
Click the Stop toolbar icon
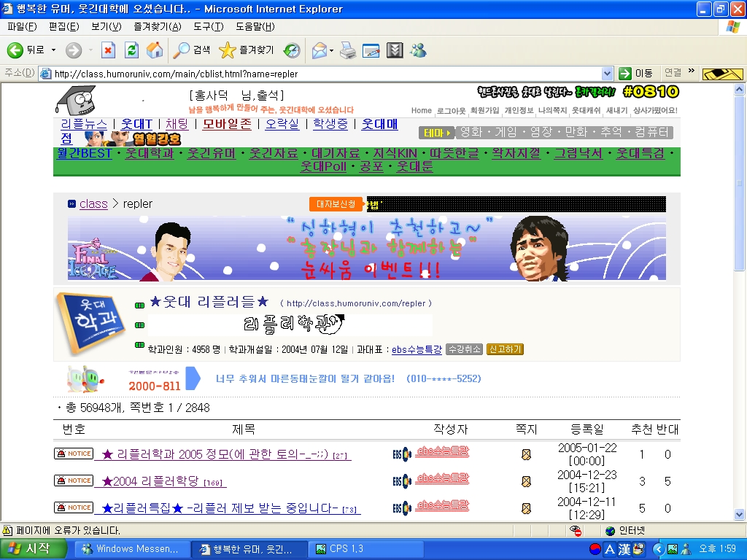coord(108,50)
